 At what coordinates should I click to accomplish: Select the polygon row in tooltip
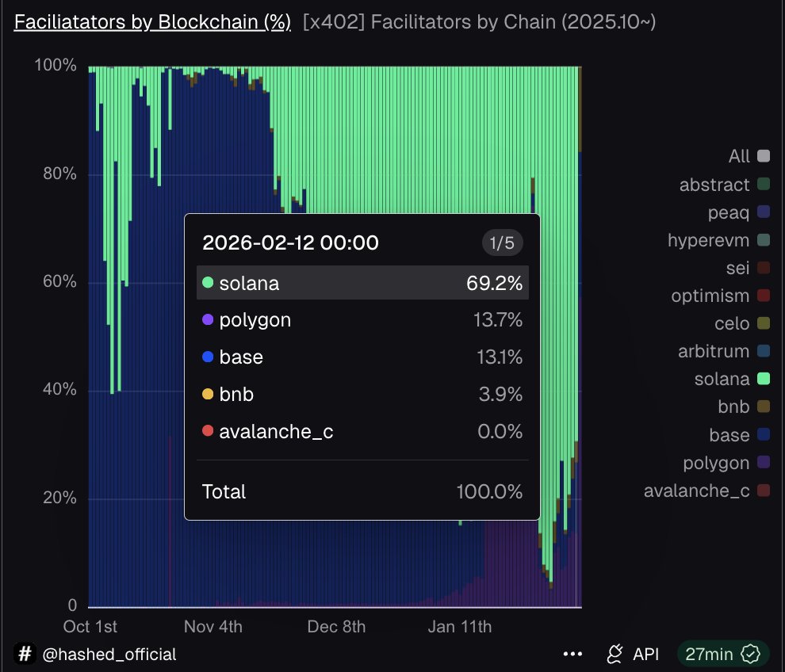[362, 319]
